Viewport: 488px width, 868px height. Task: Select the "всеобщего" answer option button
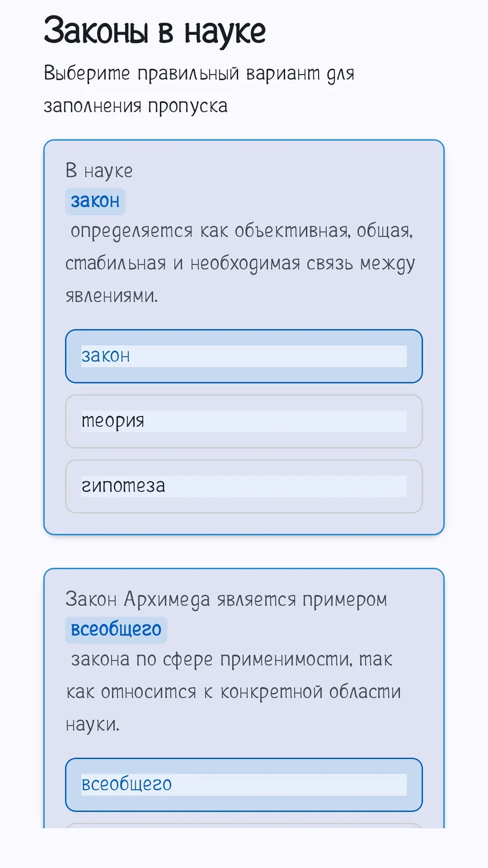(x=244, y=784)
